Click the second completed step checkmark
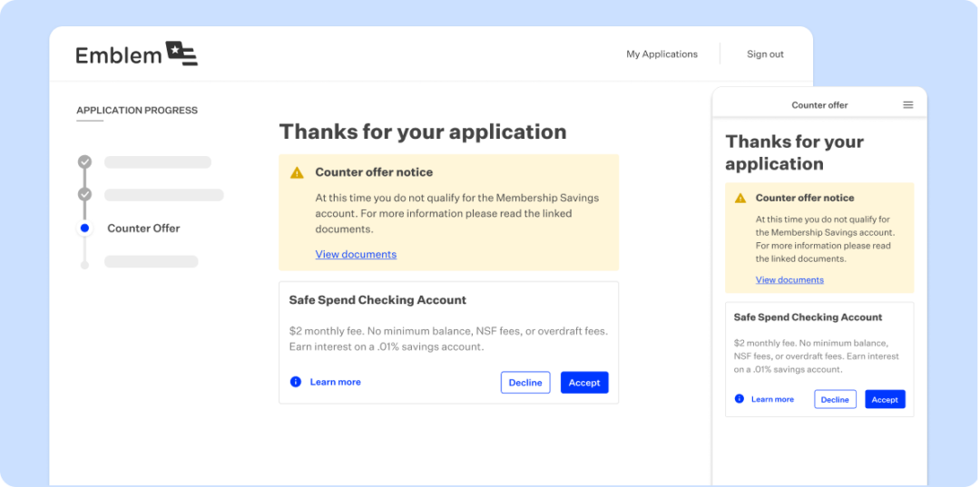Image resolution: width=980 pixels, height=487 pixels. [84, 195]
